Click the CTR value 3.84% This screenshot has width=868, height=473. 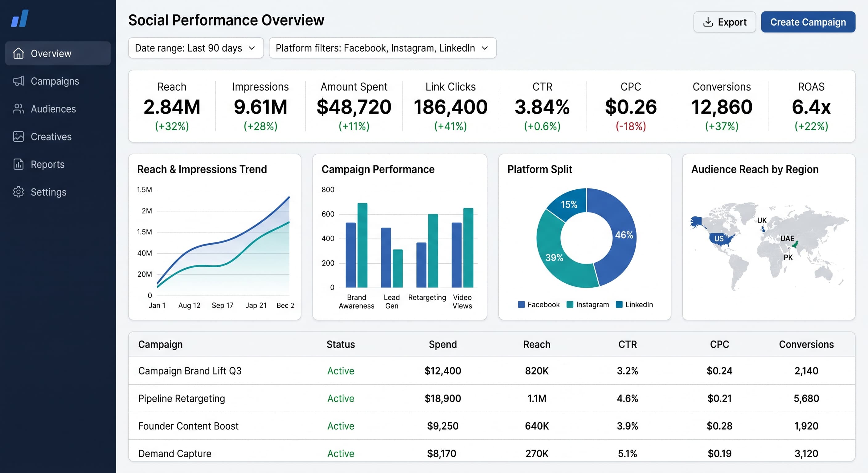click(542, 107)
